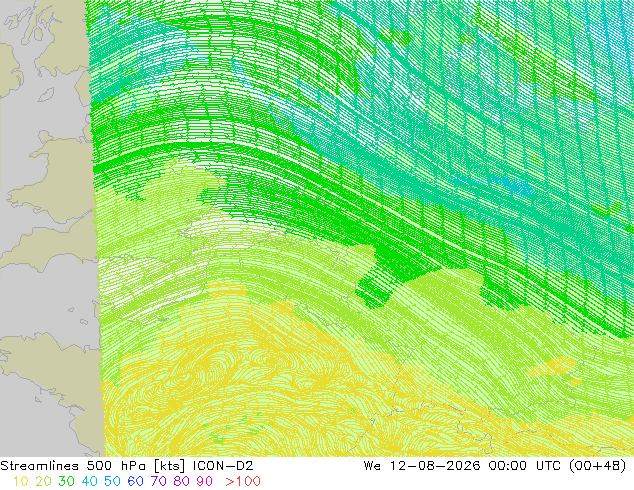Select the ICON-D2 model name
Image resolution: width=634 pixels, height=490 pixels.
coord(223,466)
